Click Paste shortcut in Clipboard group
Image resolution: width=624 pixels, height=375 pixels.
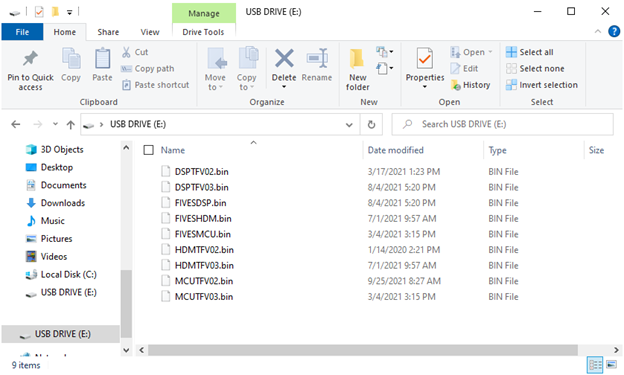tap(156, 85)
